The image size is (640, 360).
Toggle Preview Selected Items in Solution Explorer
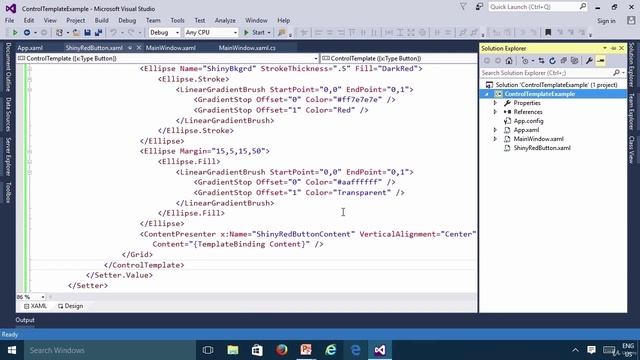click(600, 61)
